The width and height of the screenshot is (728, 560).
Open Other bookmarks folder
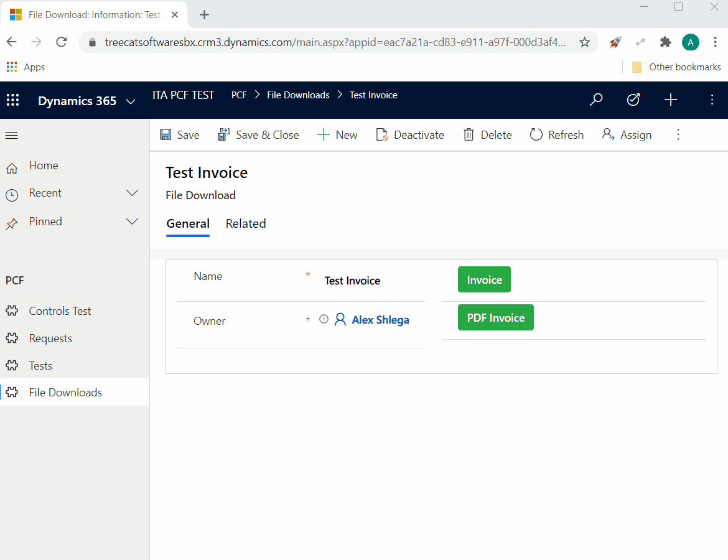(676, 67)
